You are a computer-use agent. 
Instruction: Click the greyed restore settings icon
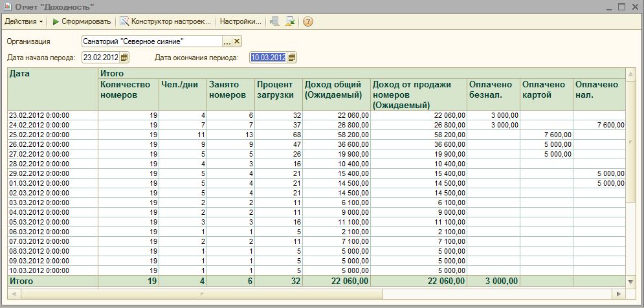[x=275, y=22]
